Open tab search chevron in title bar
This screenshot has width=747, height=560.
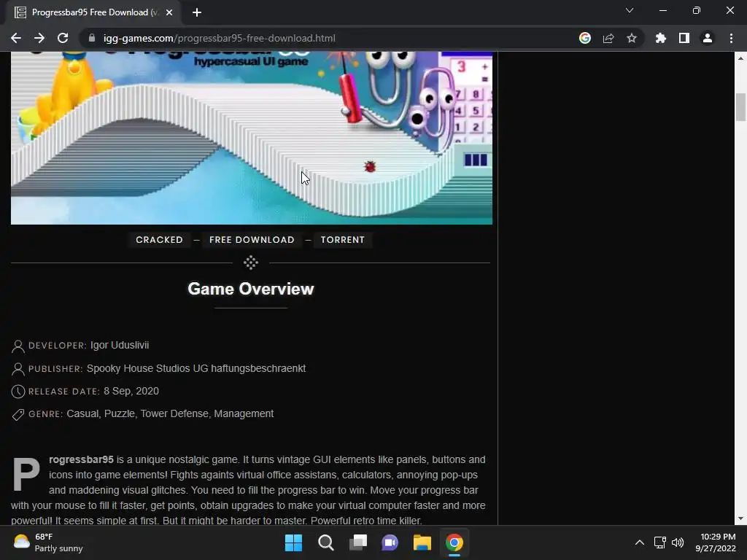(630, 10)
